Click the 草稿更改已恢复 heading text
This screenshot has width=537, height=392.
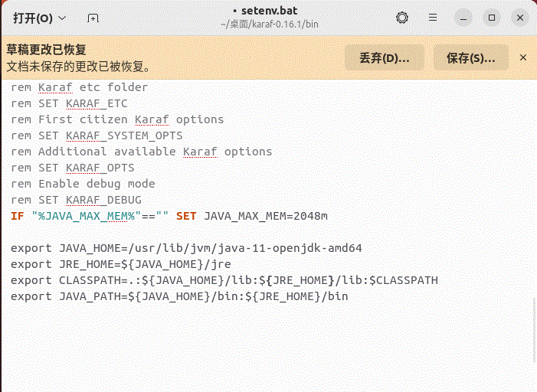[x=46, y=50]
